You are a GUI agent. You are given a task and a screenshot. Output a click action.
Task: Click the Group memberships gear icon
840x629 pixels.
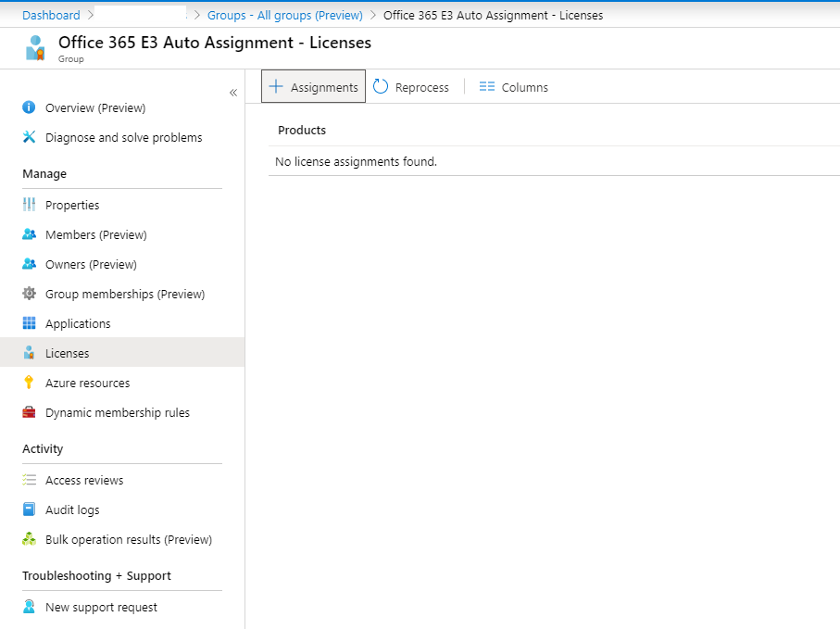tap(29, 294)
